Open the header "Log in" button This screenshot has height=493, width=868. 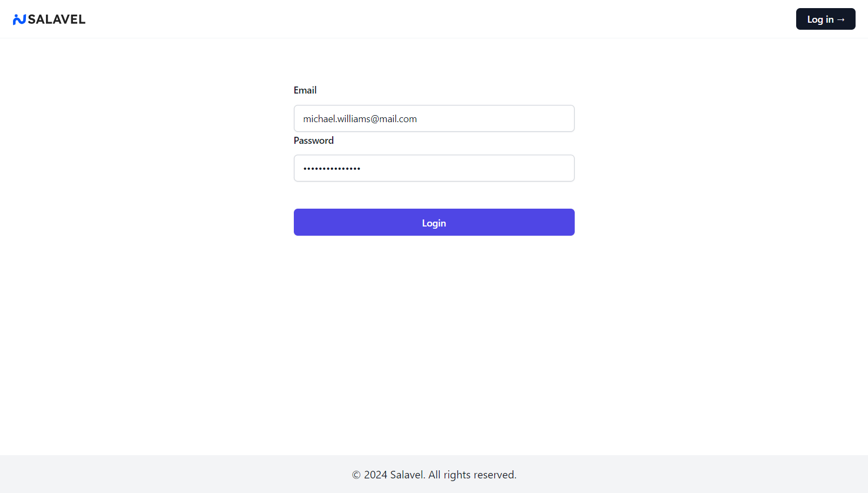pyautogui.click(x=825, y=19)
